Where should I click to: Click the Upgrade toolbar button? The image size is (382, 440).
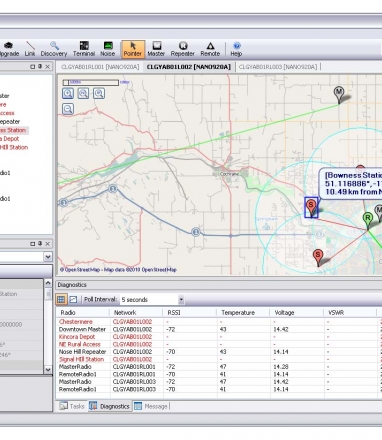9,49
